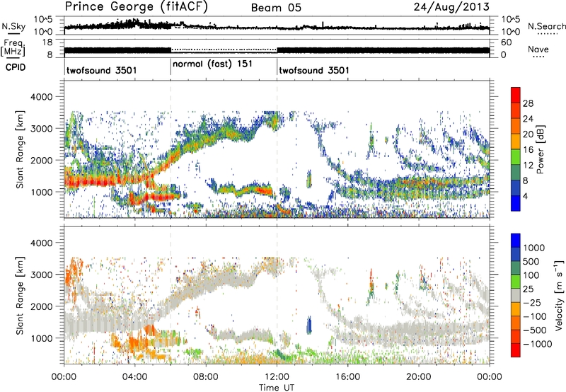Click the 'normal (fast) 151' CPID label
The height and width of the screenshot is (392, 566).
[x=212, y=64]
